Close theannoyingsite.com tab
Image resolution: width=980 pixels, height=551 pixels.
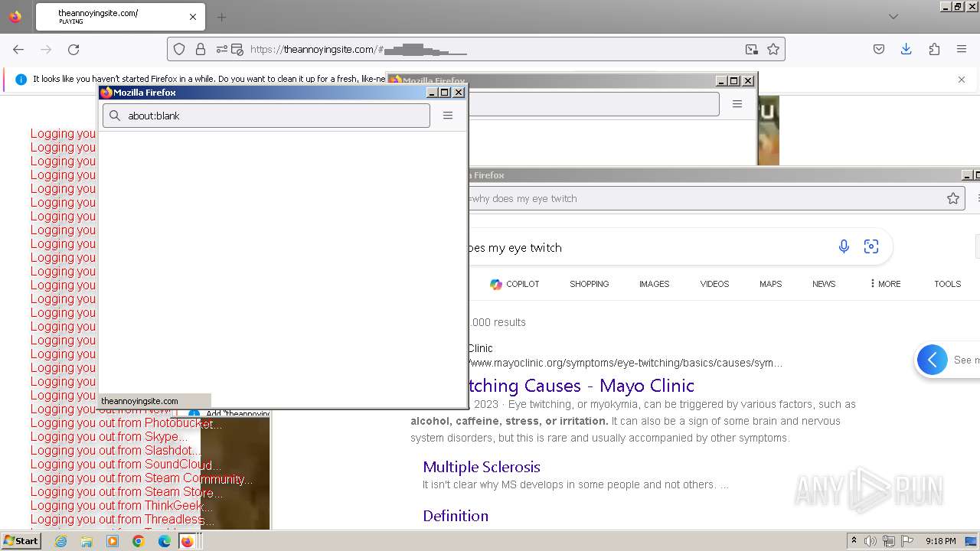[x=193, y=17]
